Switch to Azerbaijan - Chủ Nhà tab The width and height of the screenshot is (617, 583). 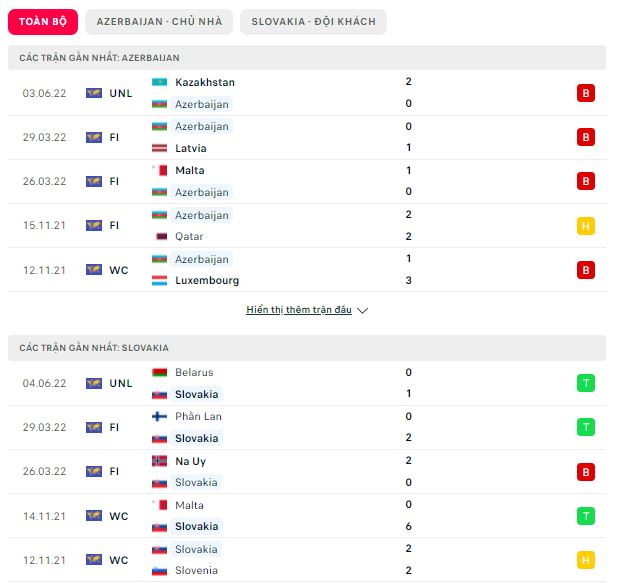point(159,22)
